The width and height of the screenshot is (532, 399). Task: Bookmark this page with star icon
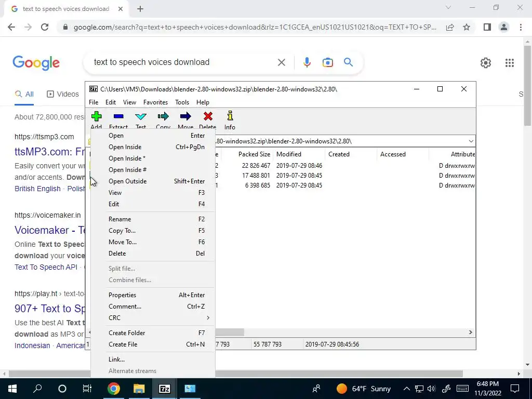[467, 27]
